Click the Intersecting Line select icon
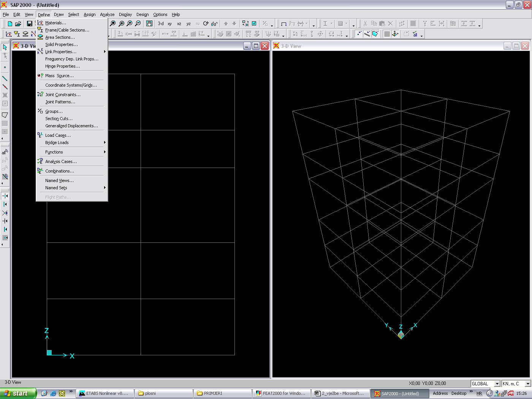The width and height of the screenshot is (532, 399). [x=5, y=177]
